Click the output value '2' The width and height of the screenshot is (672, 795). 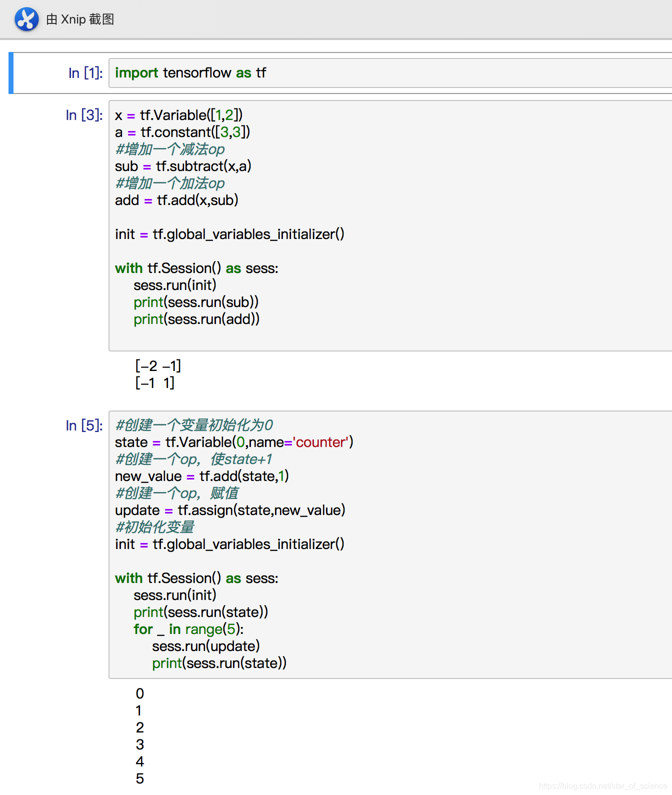coord(140,727)
